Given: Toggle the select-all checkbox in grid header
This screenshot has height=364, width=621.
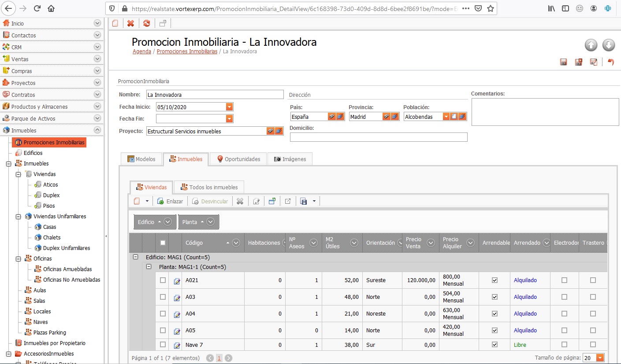Looking at the screenshot, I should click(163, 243).
